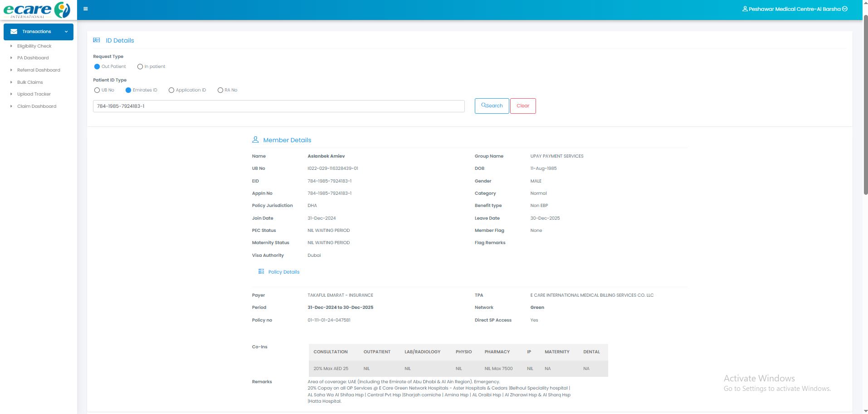Select UB No patient ID type
The image size is (868, 414).
click(97, 90)
